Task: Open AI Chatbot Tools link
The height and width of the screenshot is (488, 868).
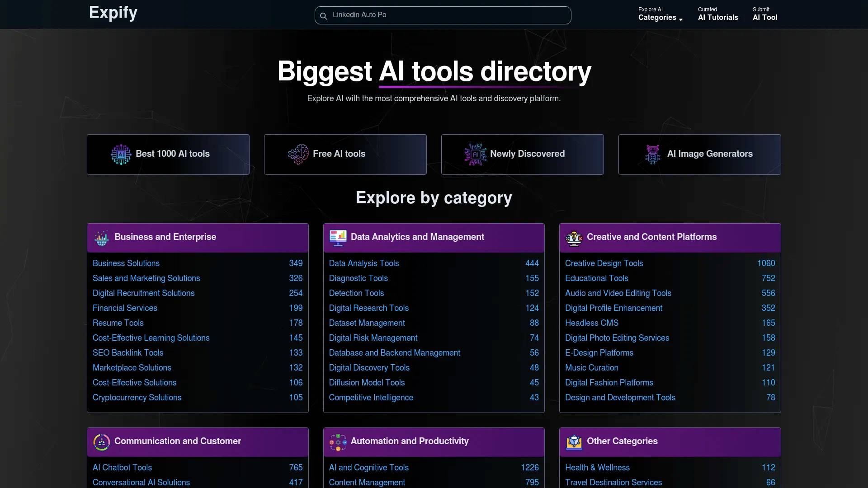Action: coord(122,467)
